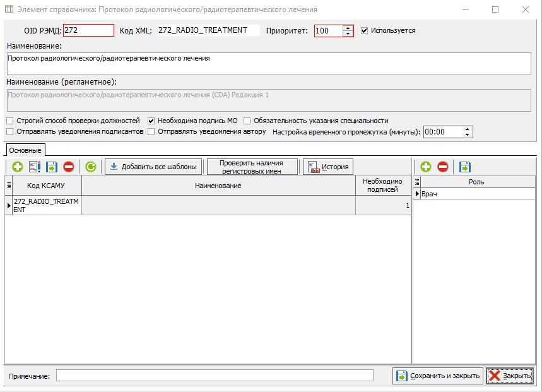The height and width of the screenshot is (392, 542).
Task: Focus the Приоритет input
Action: pos(329,31)
